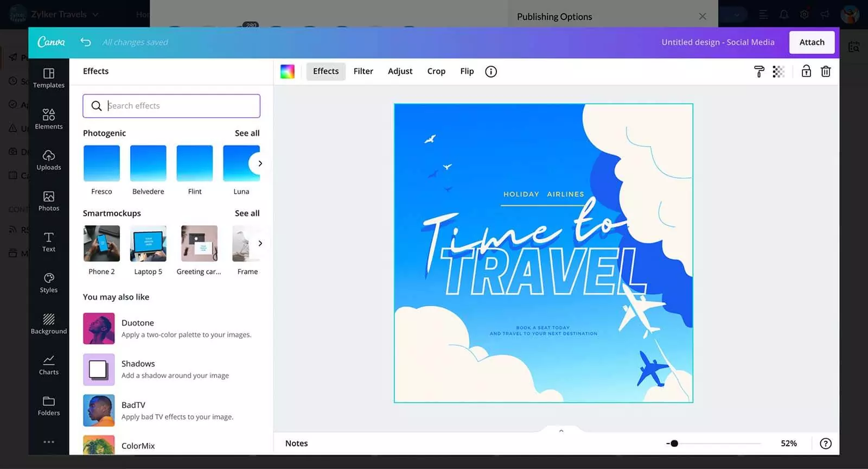This screenshot has width=868, height=469.
Task: Click the 'All changes saved' status text
Action: pyautogui.click(x=135, y=42)
